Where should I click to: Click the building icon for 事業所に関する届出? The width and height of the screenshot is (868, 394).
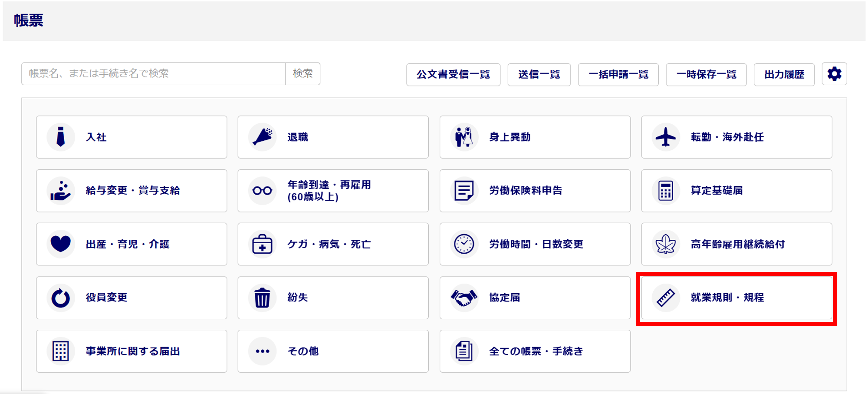(61, 351)
